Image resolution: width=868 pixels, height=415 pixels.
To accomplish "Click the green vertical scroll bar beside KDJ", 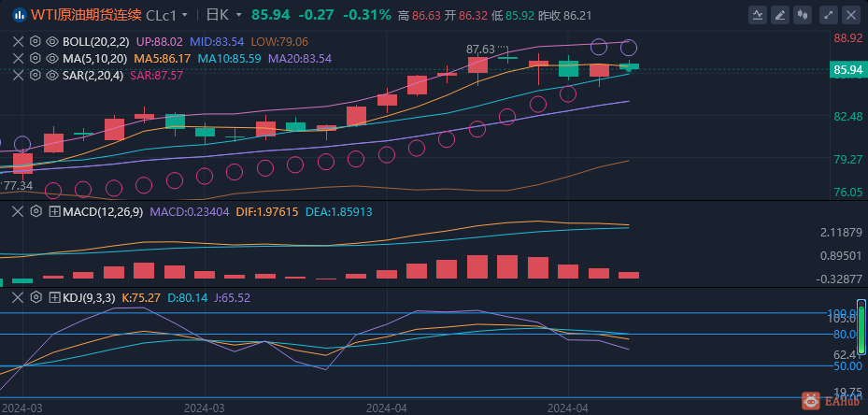I will (861, 326).
